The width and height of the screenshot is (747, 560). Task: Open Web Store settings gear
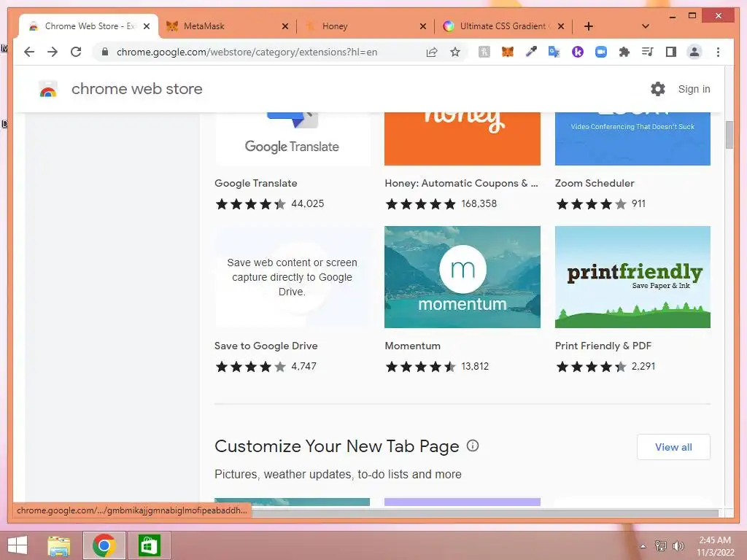tap(657, 89)
